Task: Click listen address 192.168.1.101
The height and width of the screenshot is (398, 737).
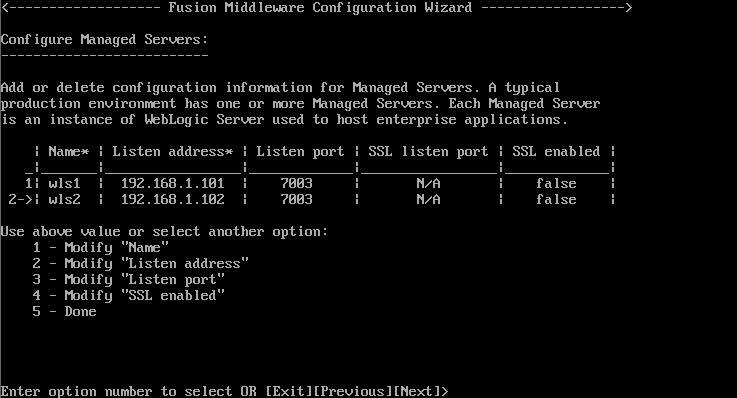Action: 172,183
